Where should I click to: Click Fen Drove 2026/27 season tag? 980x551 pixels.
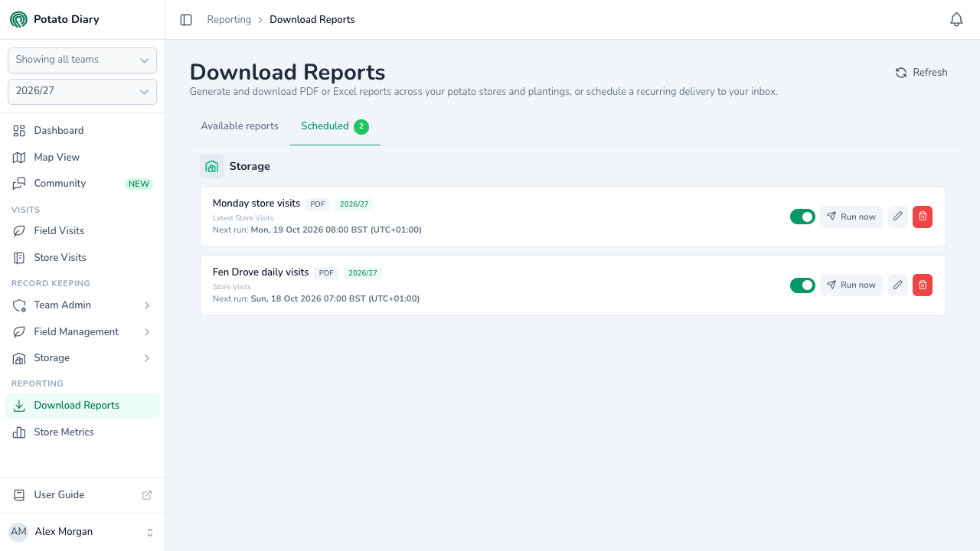(x=363, y=273)
